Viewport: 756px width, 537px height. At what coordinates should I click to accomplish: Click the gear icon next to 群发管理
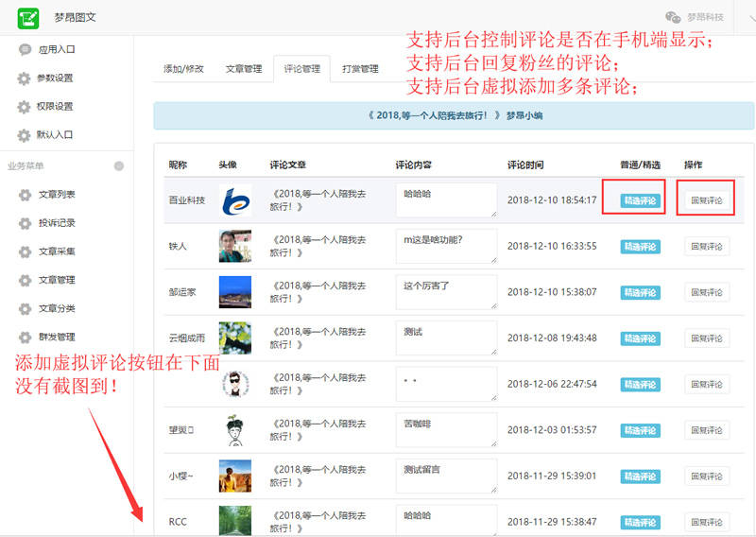tap(26, 337)
